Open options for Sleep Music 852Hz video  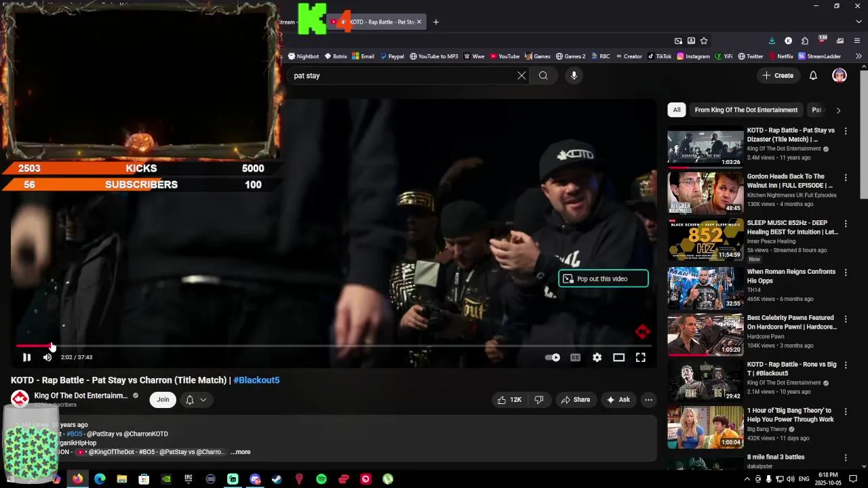845,224
